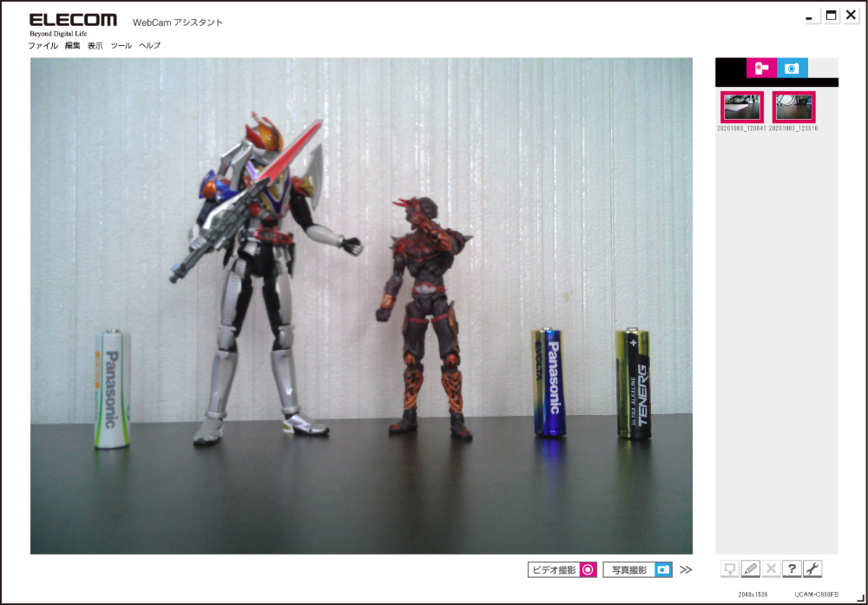Viewport: 868px width, 605px height.
Task: Open the ヘルプ menu
Action: click(149, 45)
